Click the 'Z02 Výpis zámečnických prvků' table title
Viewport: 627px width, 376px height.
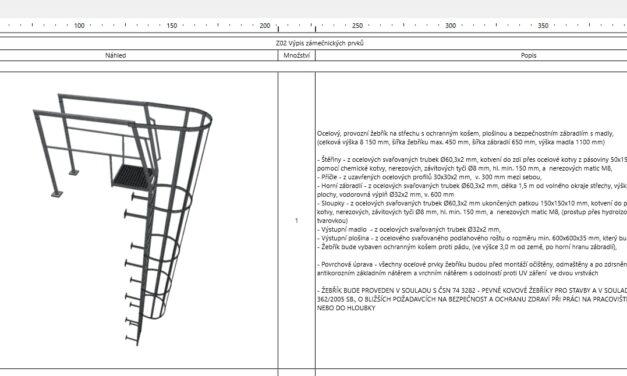click(x=319, y=43)
